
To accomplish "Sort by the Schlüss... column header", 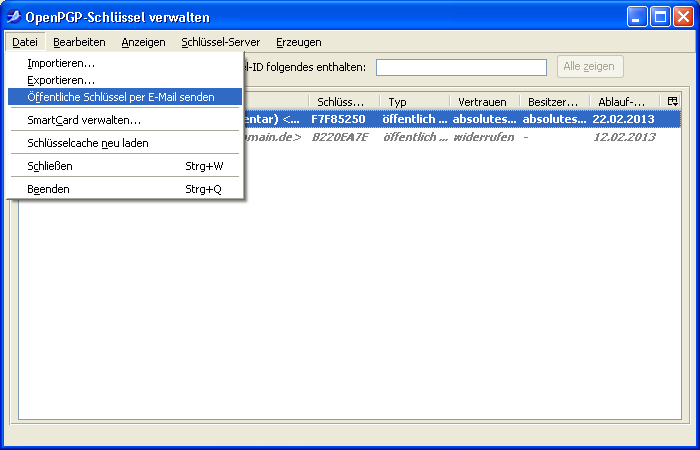I will pos(344,102).
